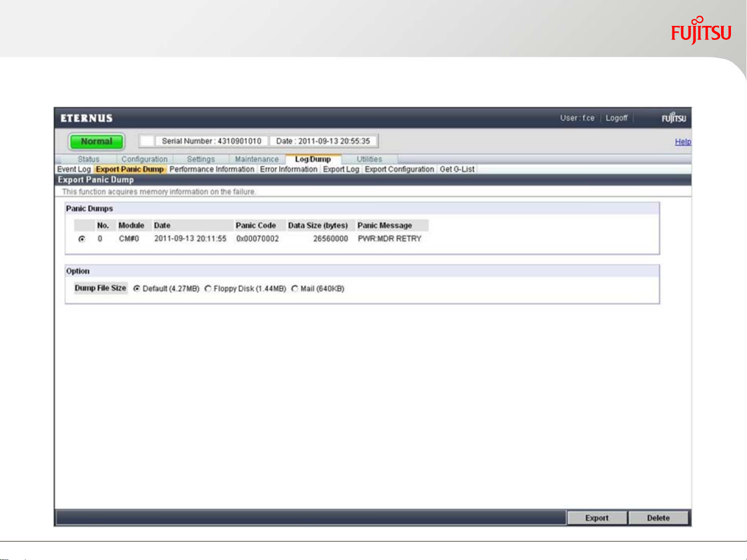Choose Floppy Disk (1.44MB) dump size
The height and width of the screenshot is (560, 747).
point(208,289)
